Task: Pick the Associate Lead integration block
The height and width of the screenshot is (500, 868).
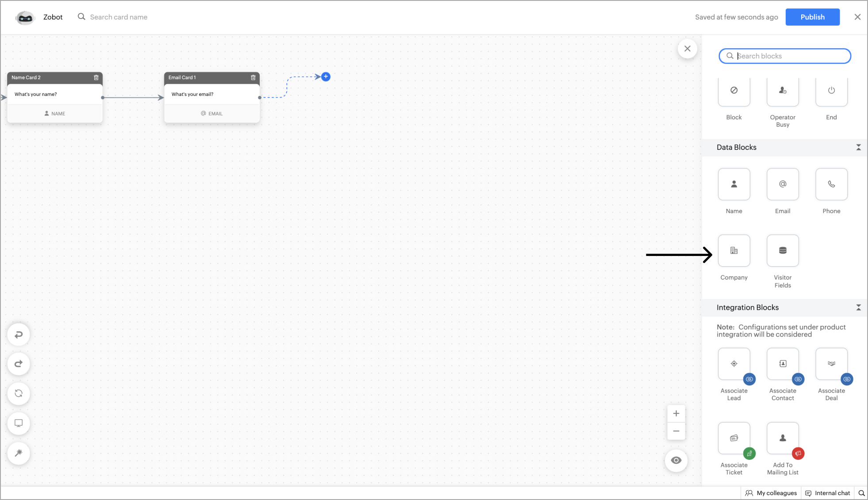Action: [x=734, y=364]
